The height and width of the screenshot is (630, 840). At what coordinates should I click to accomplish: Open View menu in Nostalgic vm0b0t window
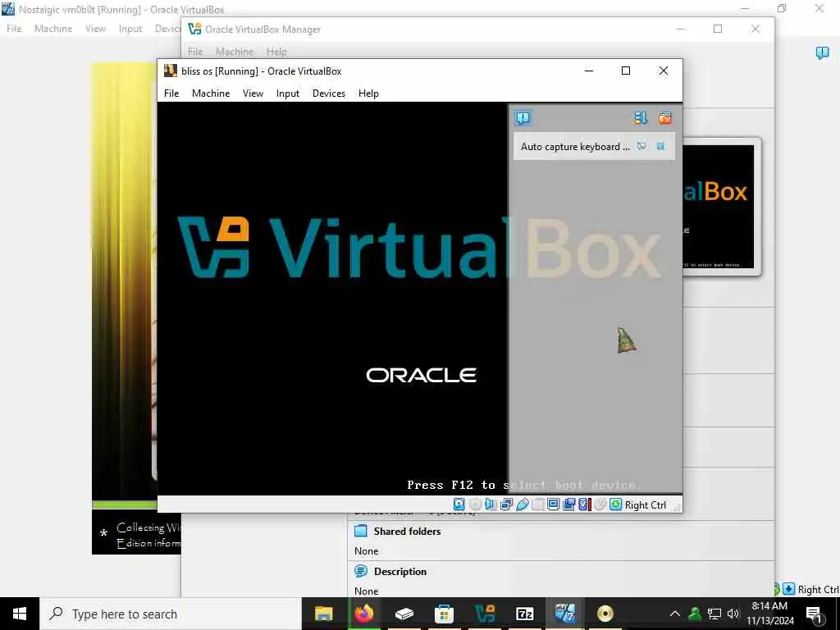(95, 29)
